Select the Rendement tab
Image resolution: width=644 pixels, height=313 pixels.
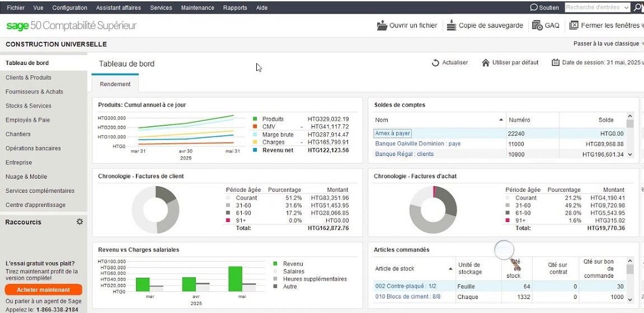[x=115, y=84]
